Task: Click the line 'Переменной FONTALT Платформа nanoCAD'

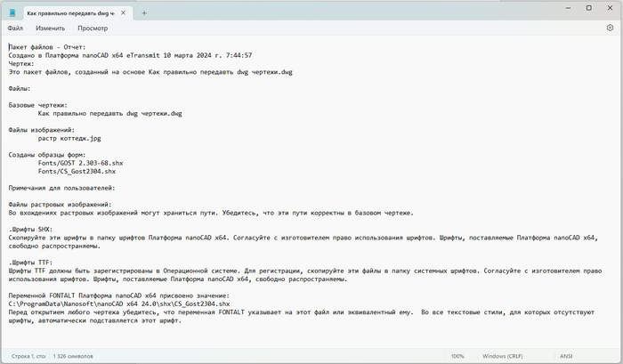Action: 119,295
